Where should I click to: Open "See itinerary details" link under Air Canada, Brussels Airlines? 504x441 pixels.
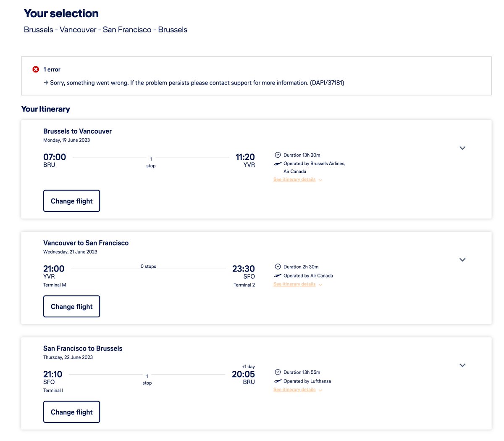294,180
